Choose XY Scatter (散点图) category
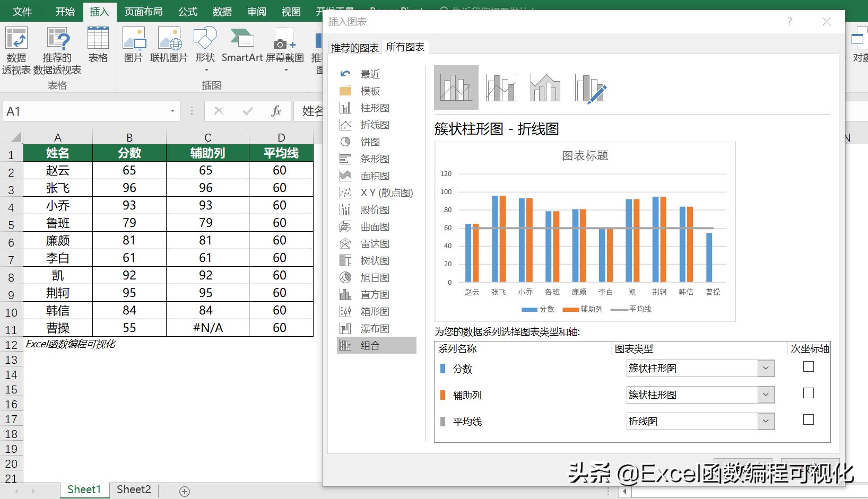This screenshot has height=499, width=868. [x=377, y=193]
